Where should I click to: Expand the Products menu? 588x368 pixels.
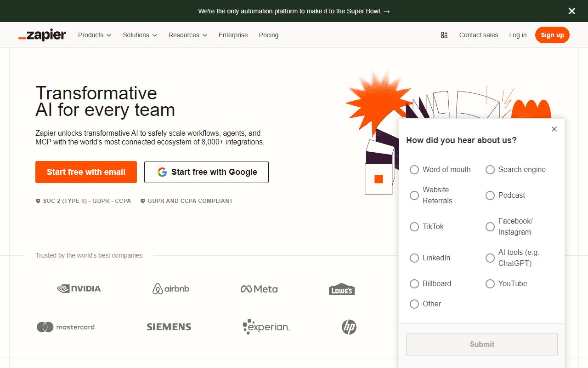(94, 35)
